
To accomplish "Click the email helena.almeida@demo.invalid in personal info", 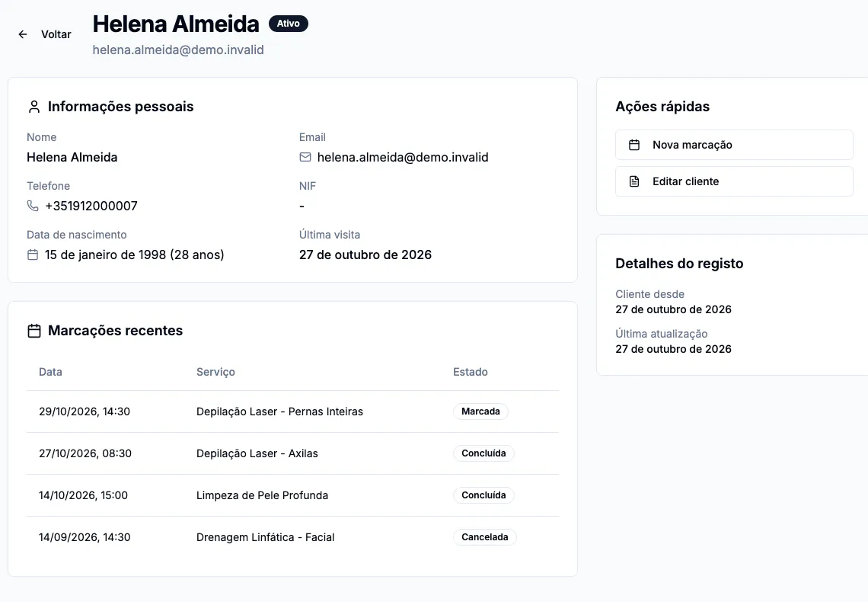I will (x=403, y=157).
